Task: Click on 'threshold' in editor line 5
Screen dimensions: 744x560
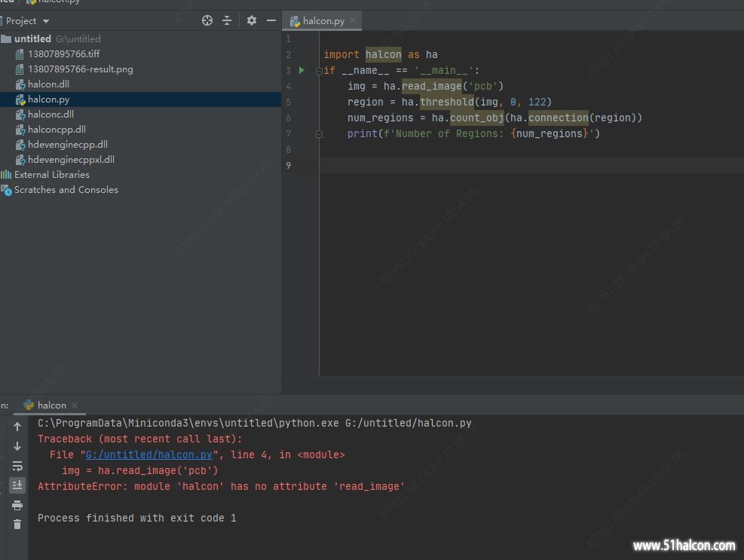Action: (446, 102)
